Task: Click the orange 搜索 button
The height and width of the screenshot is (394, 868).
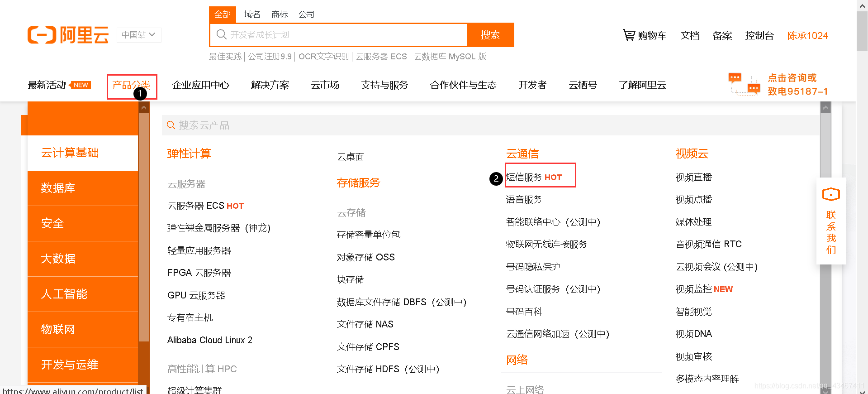Action: pos(490,35)
